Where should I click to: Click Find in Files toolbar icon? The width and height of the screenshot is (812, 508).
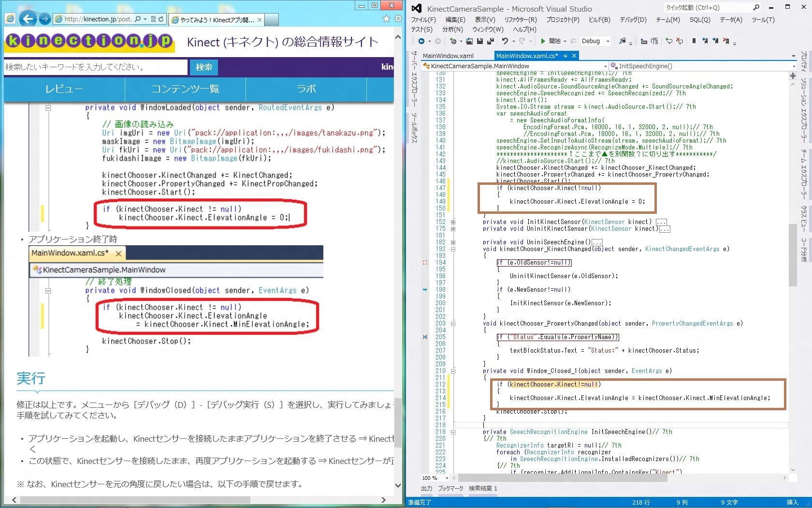(623, 41)
